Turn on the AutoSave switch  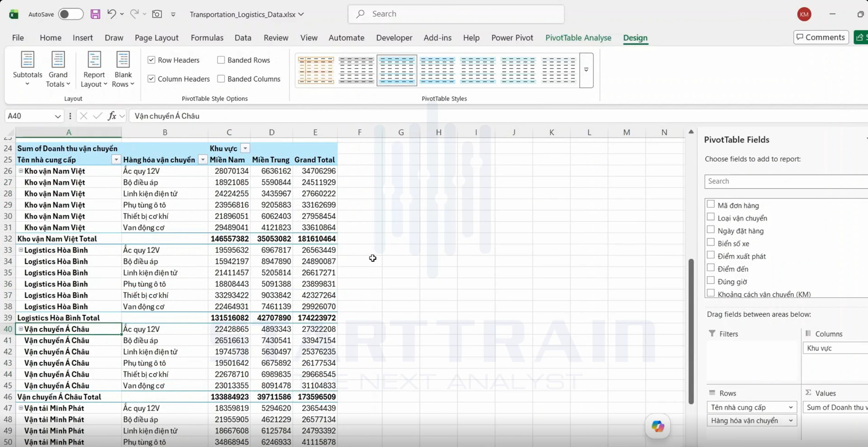71,14
